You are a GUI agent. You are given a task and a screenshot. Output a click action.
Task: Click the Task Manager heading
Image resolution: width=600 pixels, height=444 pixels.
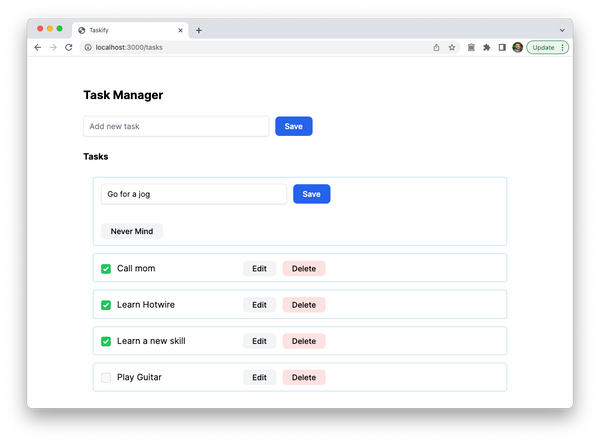pyautogui.click(x=123, y=95)
